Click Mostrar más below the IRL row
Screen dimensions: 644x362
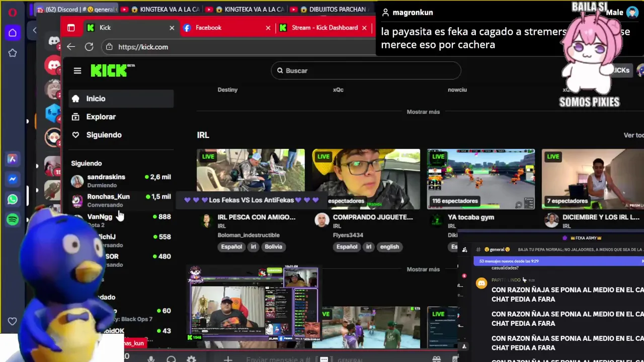click(x=423, y=269)
